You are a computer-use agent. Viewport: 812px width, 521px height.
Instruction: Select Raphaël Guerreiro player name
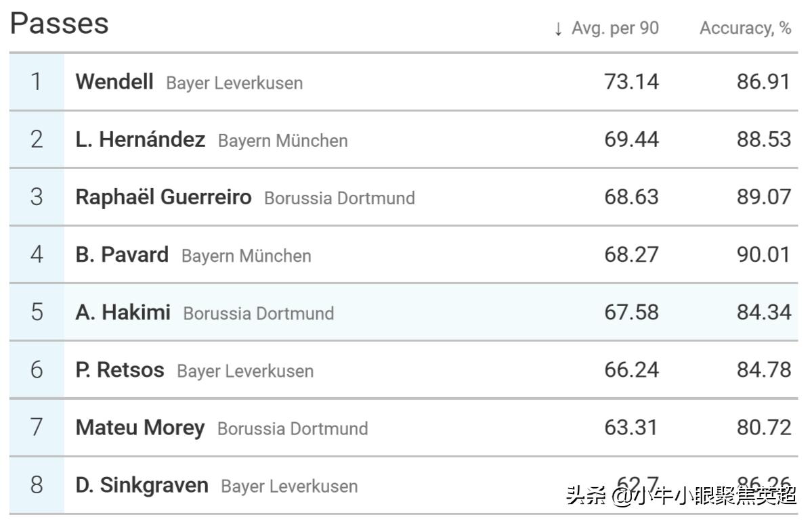tap(163, 197)
